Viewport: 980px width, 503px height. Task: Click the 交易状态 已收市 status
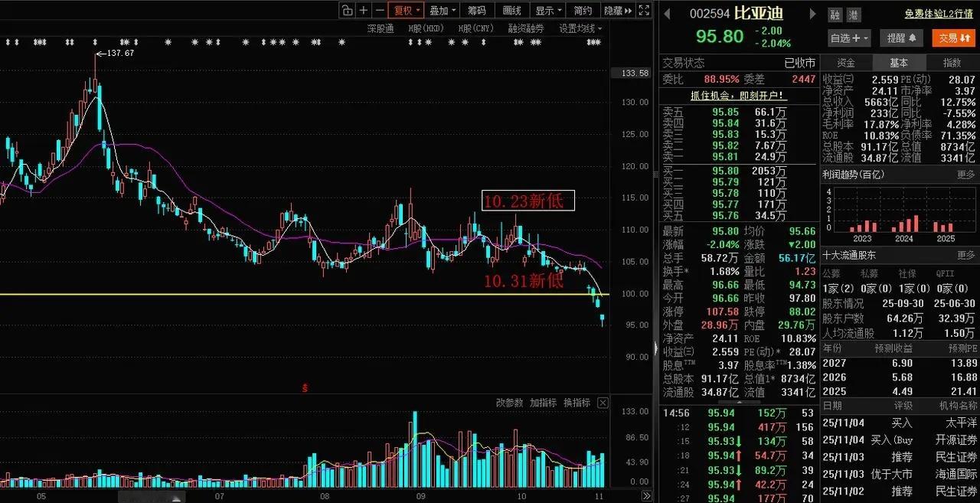pos(738,63)
